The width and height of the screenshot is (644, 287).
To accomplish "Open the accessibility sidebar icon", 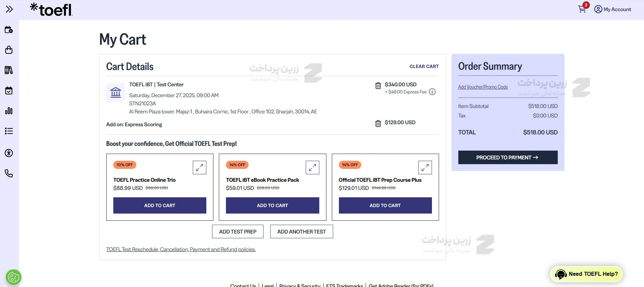I will pos(9,153).
